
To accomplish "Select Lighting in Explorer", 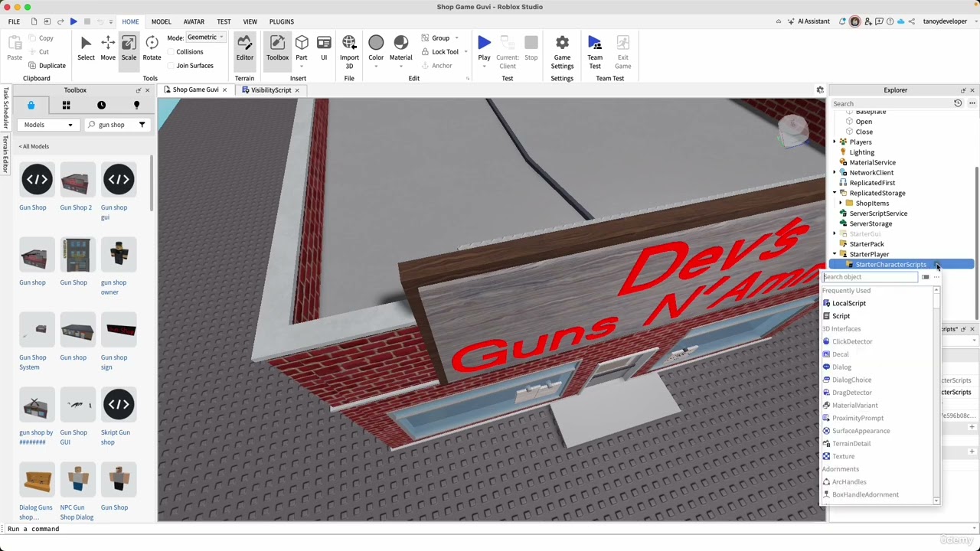I will (x=861, y=152).
